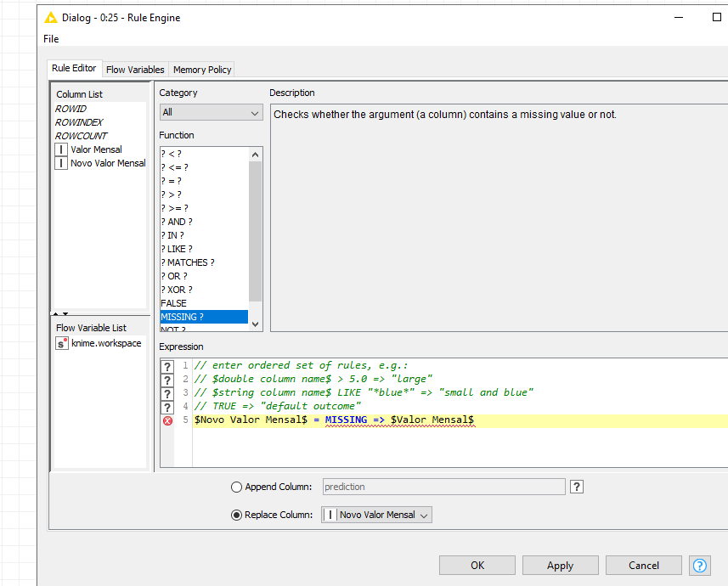Open the File menu
Screen dimensions: 728x586
coord(51,38)
